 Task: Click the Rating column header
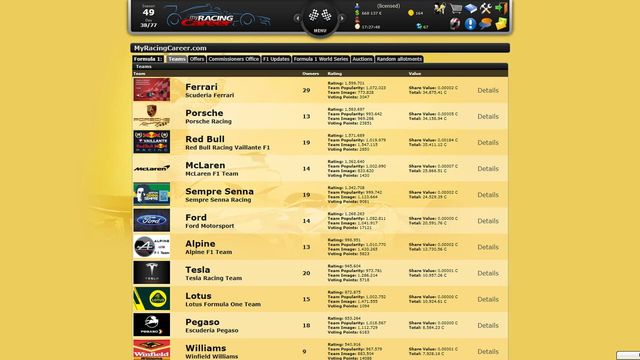pos(335,74)
